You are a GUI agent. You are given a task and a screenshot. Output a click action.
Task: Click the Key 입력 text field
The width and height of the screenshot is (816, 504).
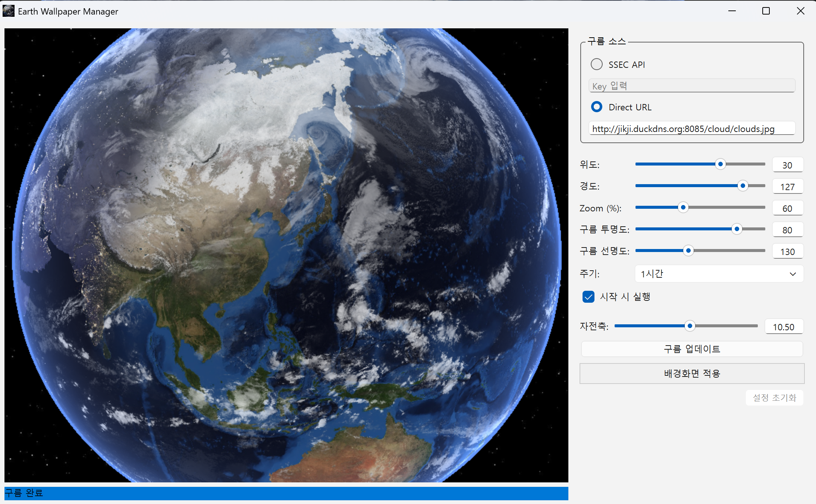coord(692,86)
